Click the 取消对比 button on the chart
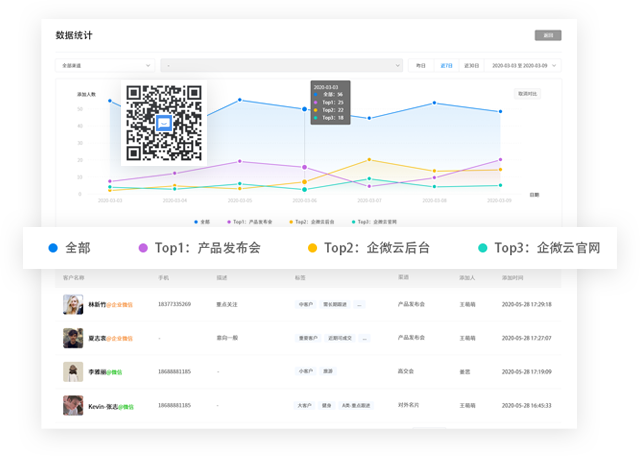Screen dimensions: 640x456 coord(527,94)
